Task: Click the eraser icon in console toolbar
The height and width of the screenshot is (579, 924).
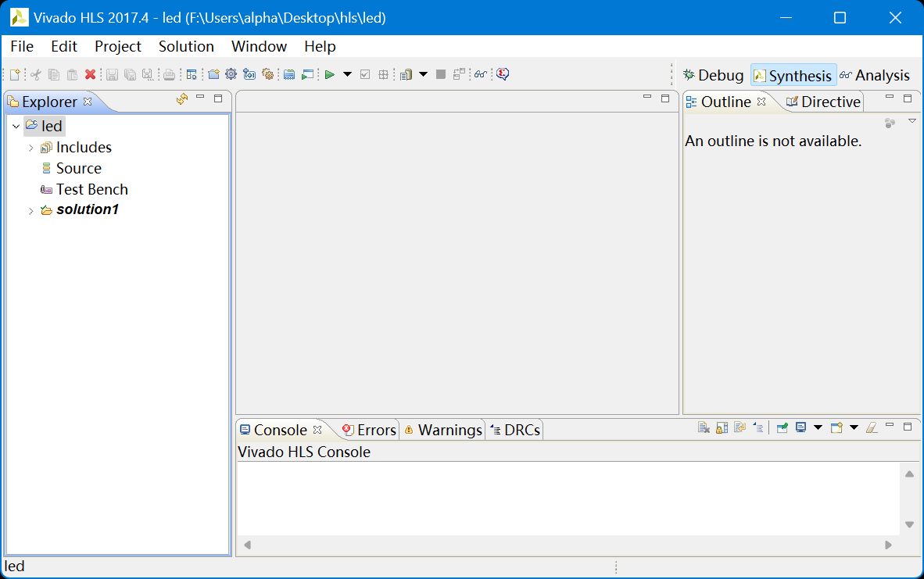Action: click(872, 427)
